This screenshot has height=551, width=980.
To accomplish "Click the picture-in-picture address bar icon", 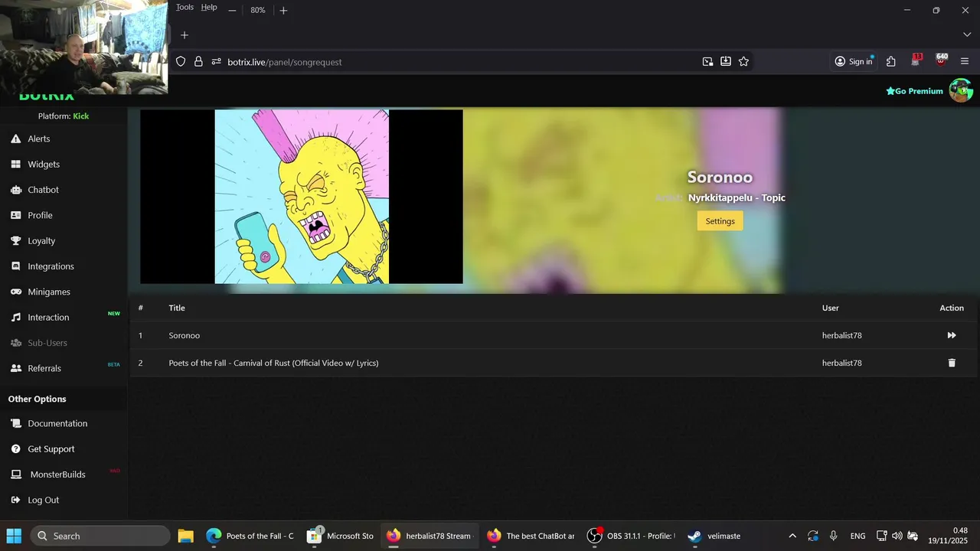I will [707, 61].
